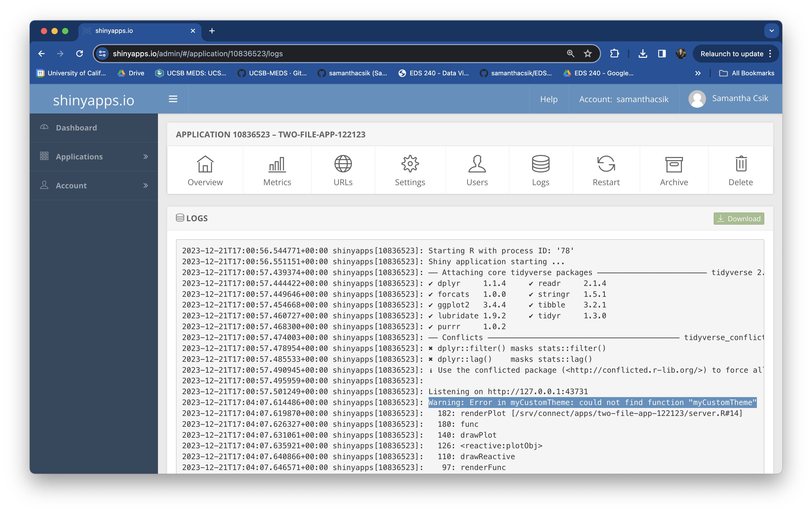This screenshot has width=812, height=513.
Task: Toggle sidebar with the hamburger menu
Action: (x=173, y=99)
